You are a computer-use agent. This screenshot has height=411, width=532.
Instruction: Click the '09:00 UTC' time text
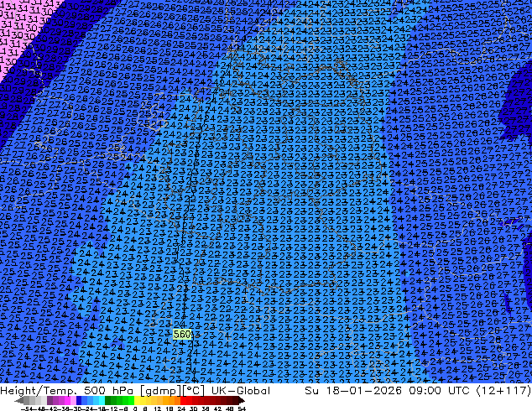tap(441, 391)
